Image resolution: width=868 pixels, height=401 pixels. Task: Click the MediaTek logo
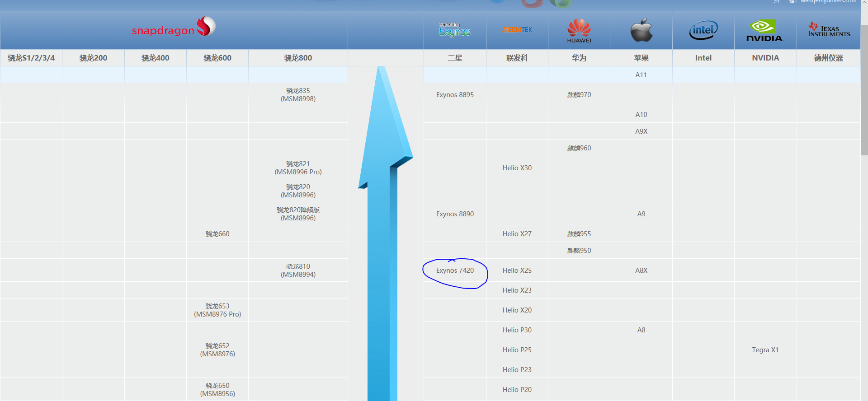(517, 30)
